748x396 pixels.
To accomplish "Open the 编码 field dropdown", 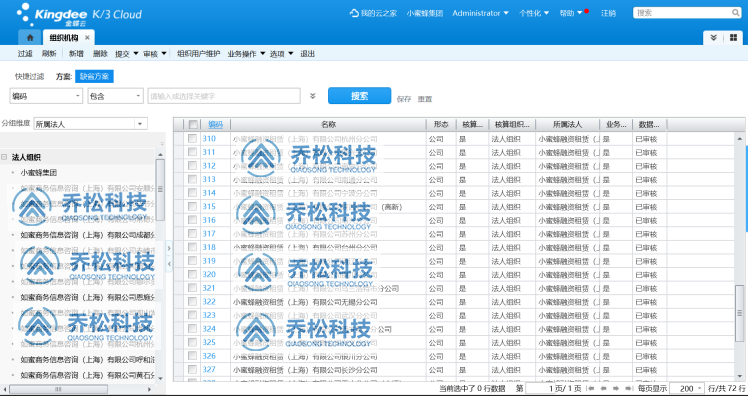I will click(46, 96).
